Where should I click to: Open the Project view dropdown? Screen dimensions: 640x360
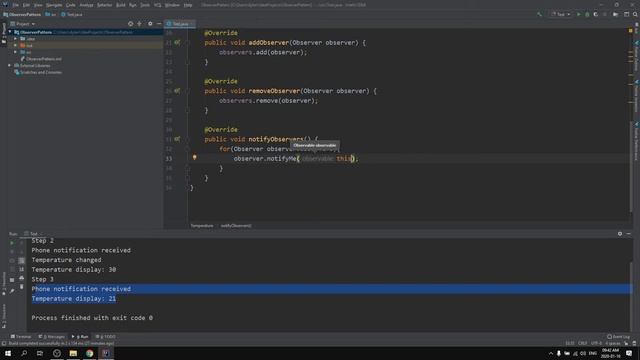pyautogui.click(x=23, y=24)
